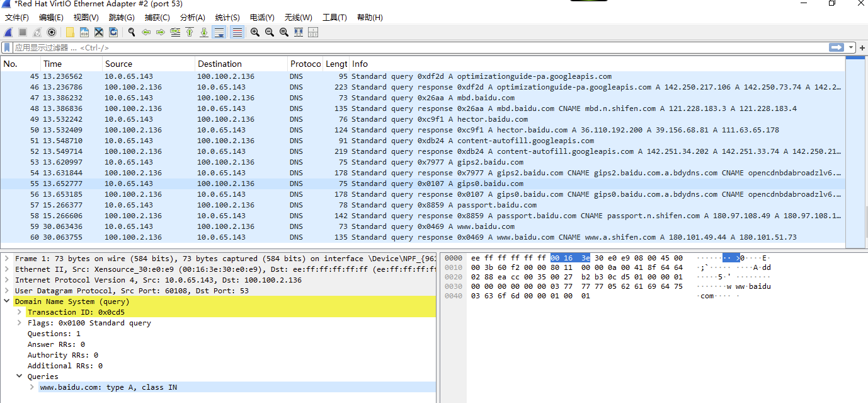Collapse the Domain Name System section
868x403 pixels.
(x=7, y=301)
